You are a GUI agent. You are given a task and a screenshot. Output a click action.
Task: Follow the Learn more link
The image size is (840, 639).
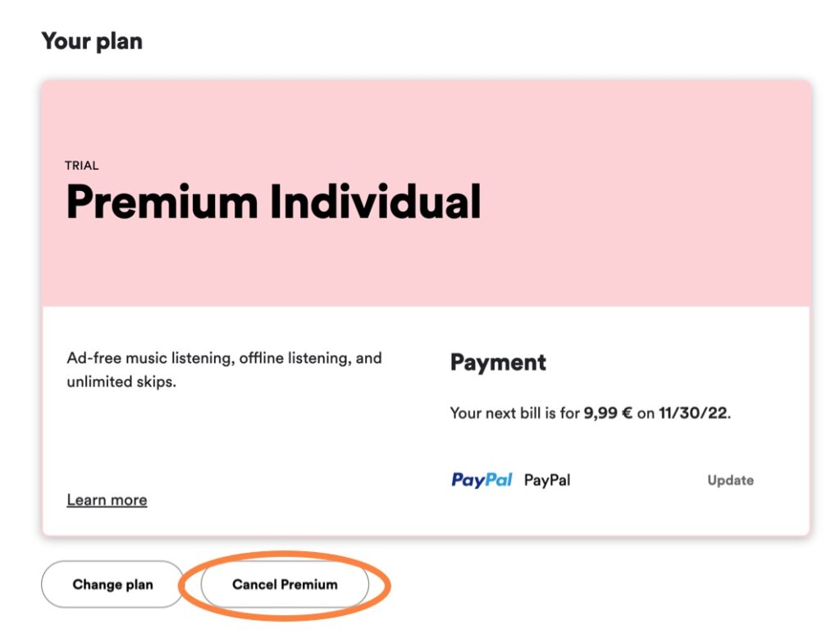pos(107,500)
